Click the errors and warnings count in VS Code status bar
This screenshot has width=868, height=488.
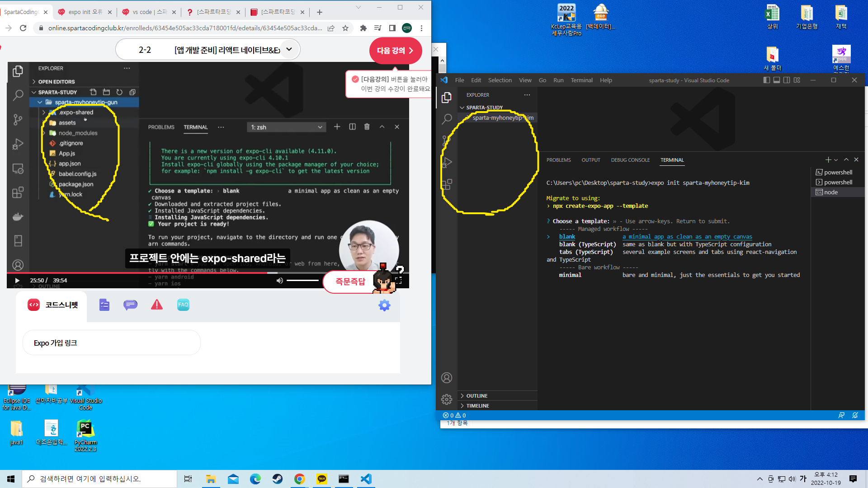(454, 415)
